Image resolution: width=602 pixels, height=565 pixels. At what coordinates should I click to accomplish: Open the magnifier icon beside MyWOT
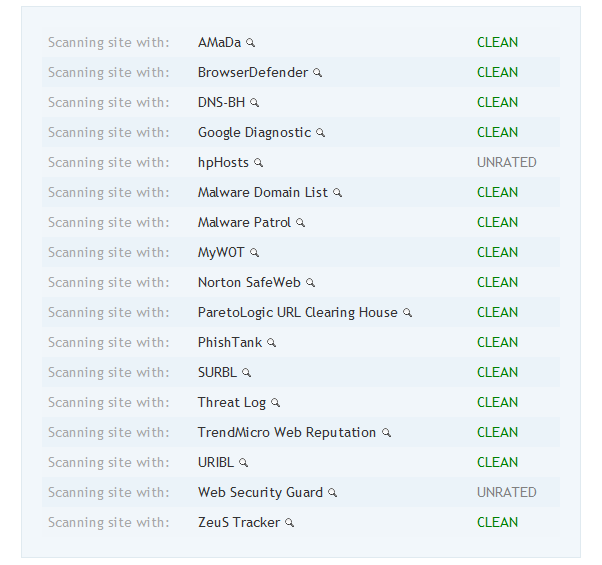point(254,253)
